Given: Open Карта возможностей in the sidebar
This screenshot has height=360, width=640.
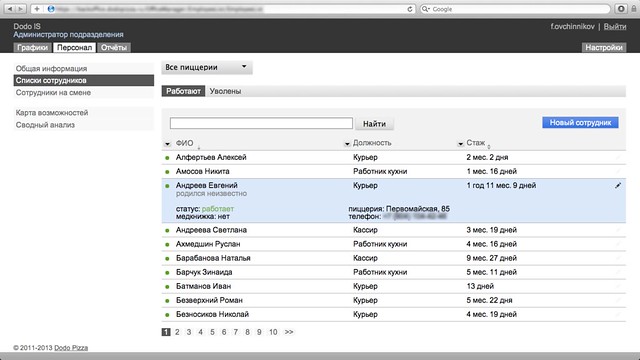Looking at the screenshot, I should tap(84, 113).
